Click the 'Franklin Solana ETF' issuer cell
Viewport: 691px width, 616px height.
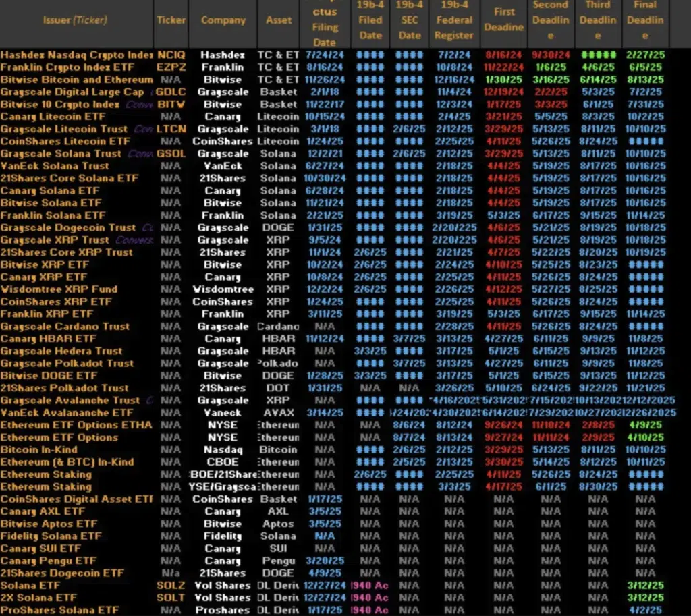(x=53, y=215)
